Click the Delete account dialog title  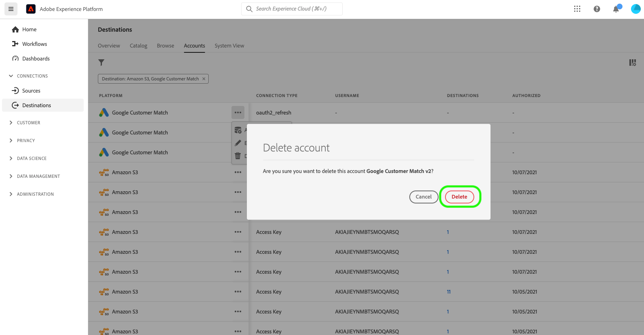(296, 148)
